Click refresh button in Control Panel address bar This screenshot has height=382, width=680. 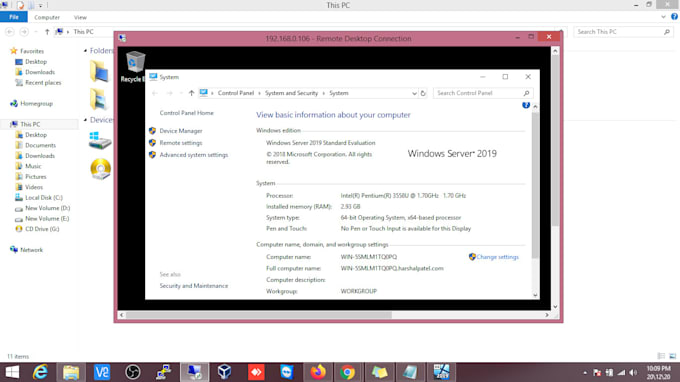pyautogui.click(x=423, y=93)
